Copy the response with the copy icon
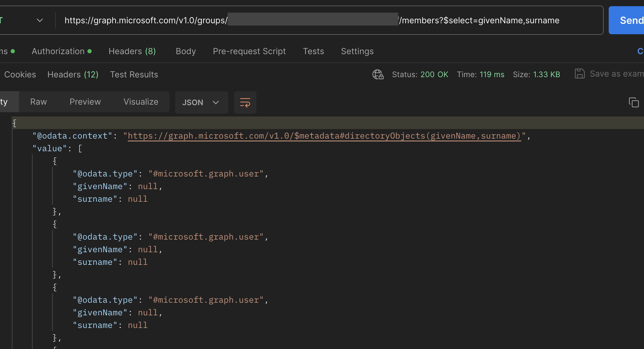The image size is (644, 349). click(634, 102)
